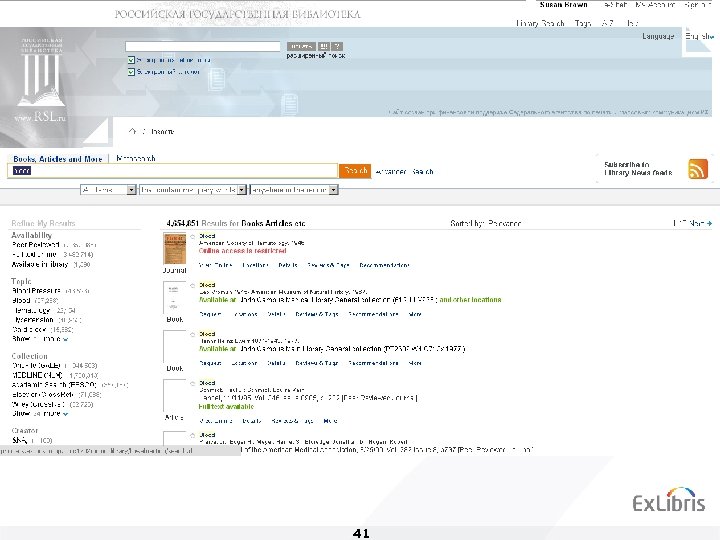Open the Blood journal cover thumbnail

point(174,248)
